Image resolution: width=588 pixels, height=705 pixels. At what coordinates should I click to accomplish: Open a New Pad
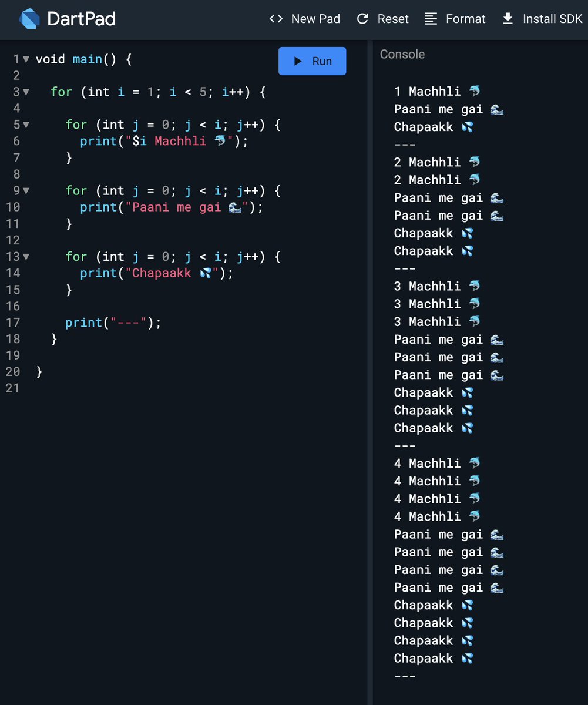point(304,19)
